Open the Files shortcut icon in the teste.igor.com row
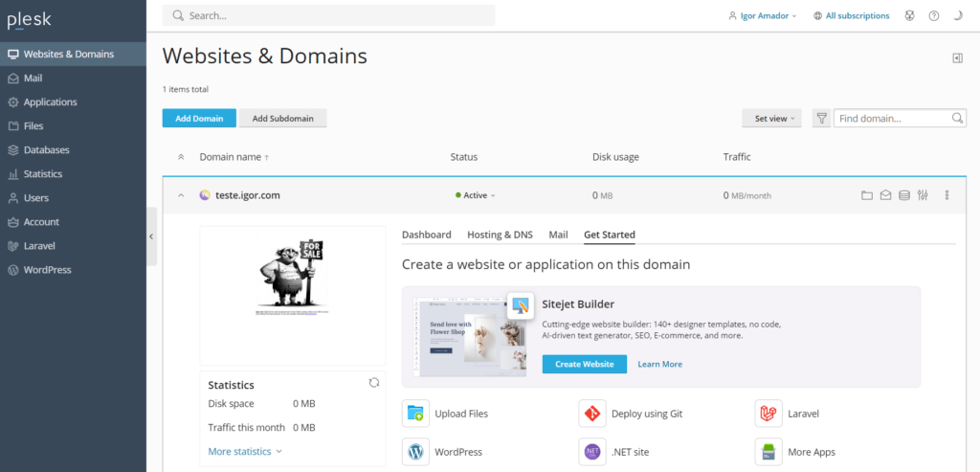980x472 pixels. point(866,195)
